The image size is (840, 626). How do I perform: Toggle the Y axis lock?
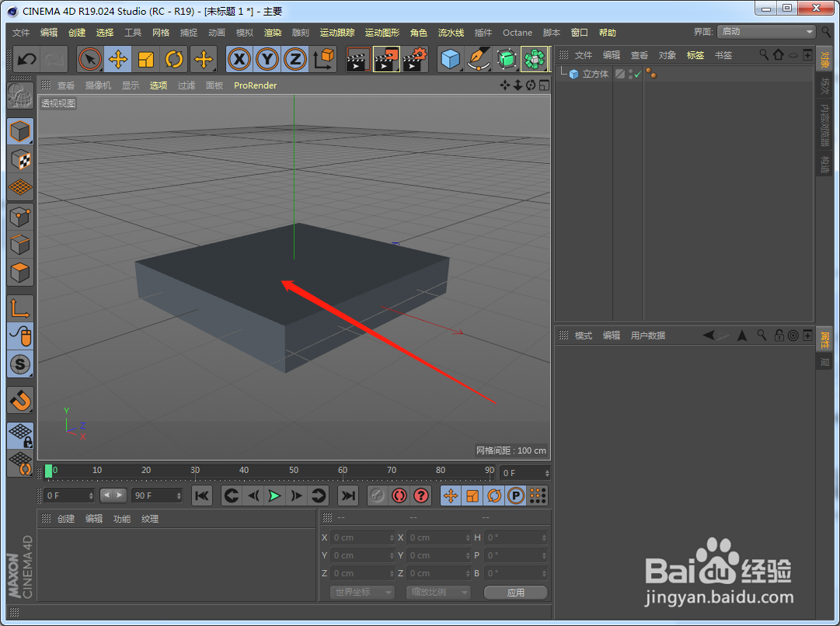(x=267, y=59)
